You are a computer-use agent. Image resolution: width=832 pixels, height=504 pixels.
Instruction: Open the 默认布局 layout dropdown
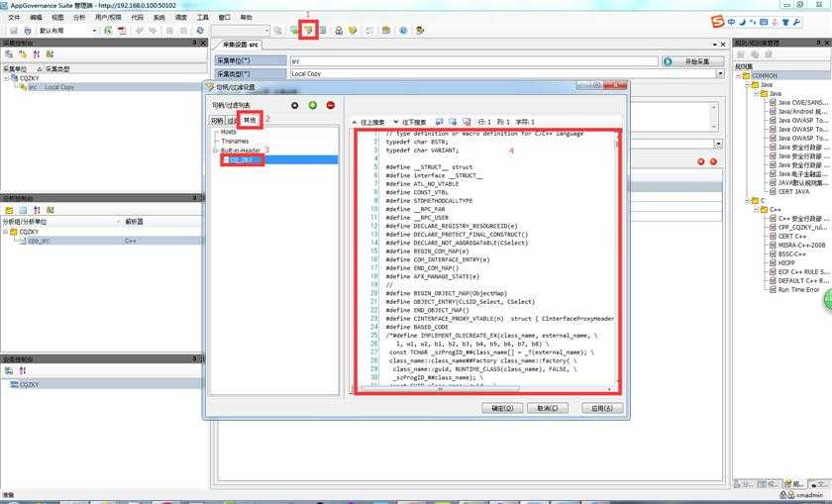tap(94, 31)
